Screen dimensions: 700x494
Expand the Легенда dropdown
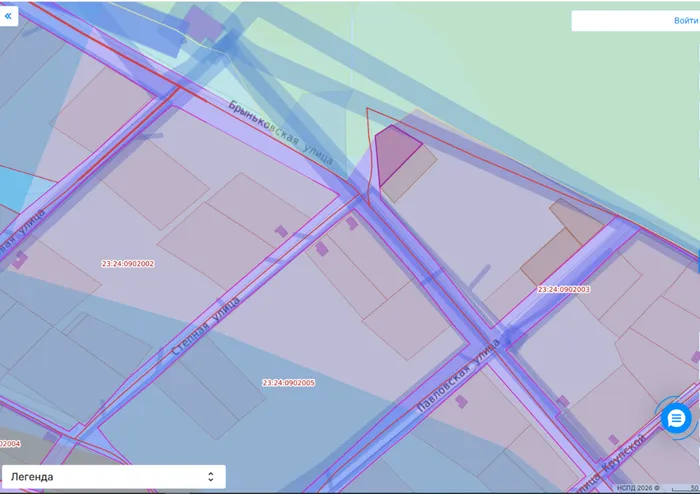coord(114,477)
